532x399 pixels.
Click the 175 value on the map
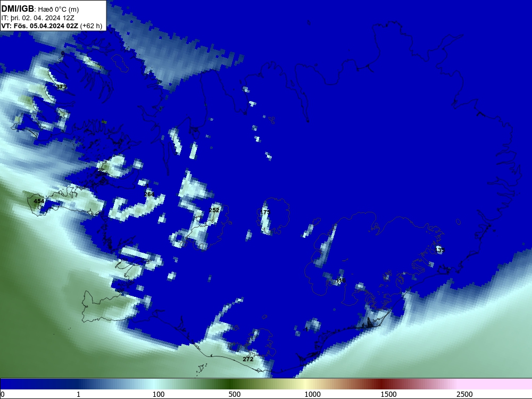click(265, 212)
